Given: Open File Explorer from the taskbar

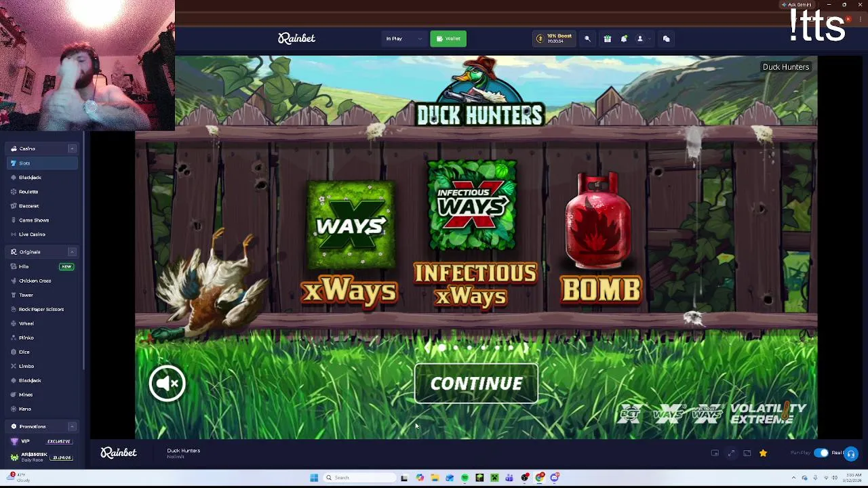Looking at the screenshot, I should pos(435,478).
